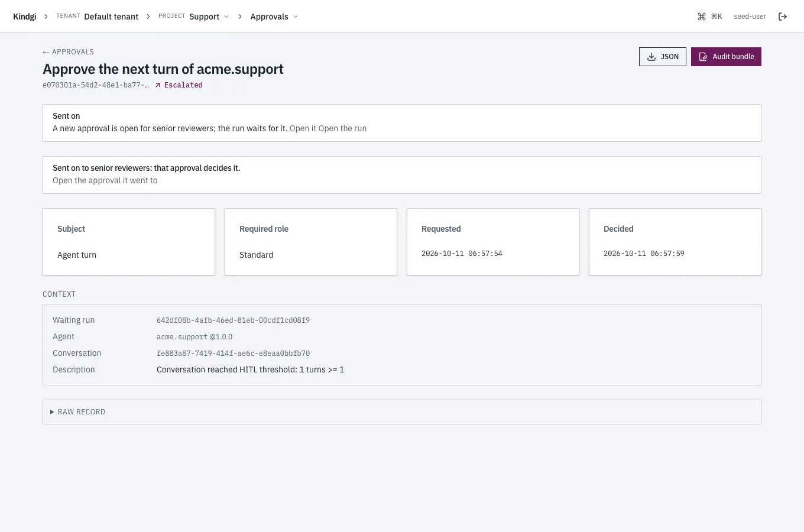
Task: Open the Kindgi home link
Action: pyautogui.click(x=25, y=17)
